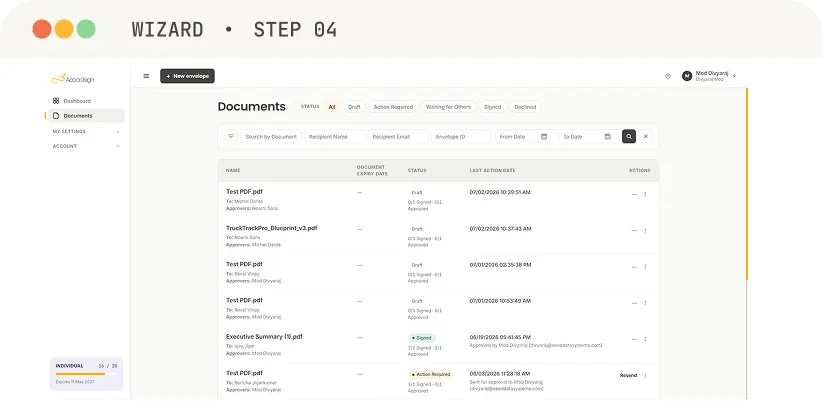Open Test PDF.pdf sent to Boricha Jigarkumar
The height and width of the screenshot is (416, 824).
[x=244, y=373]
